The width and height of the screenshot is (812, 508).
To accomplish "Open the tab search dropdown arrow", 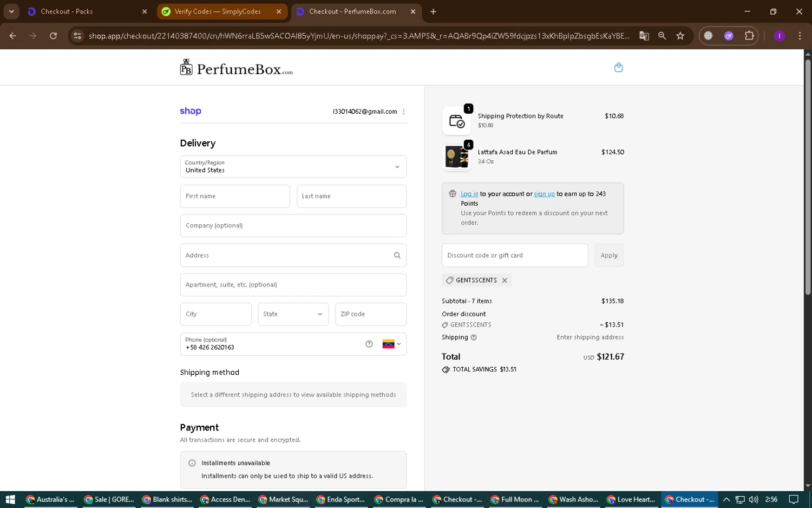I will (11, 11).
